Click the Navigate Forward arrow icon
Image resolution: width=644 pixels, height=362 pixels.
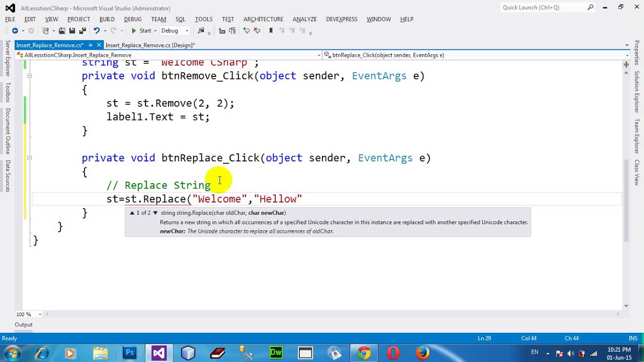click(x=31, y=31)
